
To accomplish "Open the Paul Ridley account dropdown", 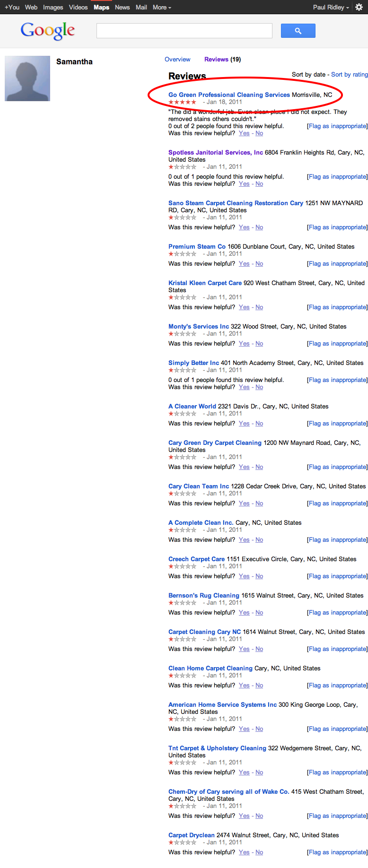I will click(331, 7).
